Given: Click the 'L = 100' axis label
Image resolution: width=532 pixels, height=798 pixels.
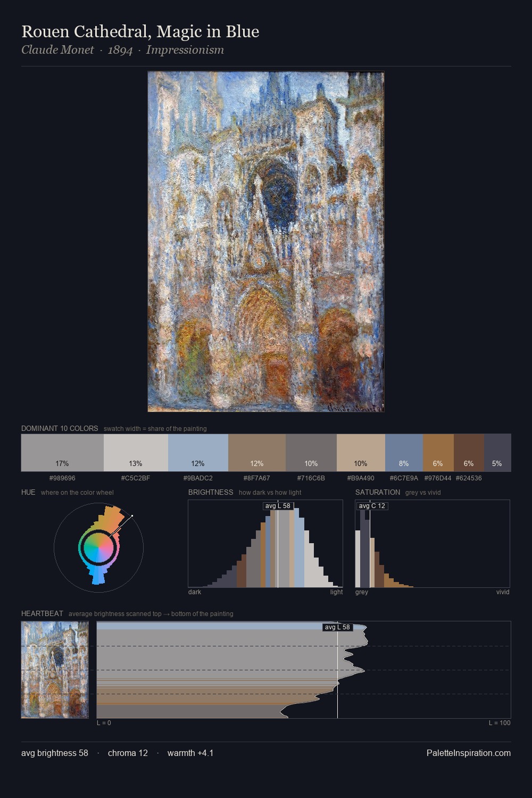Looking at the screenshot, I should tap(500, 722).
